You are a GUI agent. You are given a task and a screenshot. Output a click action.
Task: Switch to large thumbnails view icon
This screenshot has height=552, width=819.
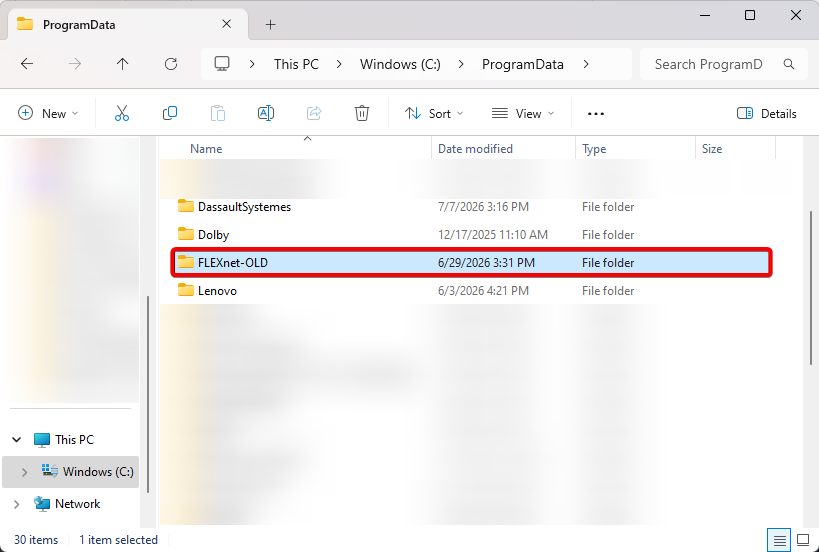(x=803, y=540)
